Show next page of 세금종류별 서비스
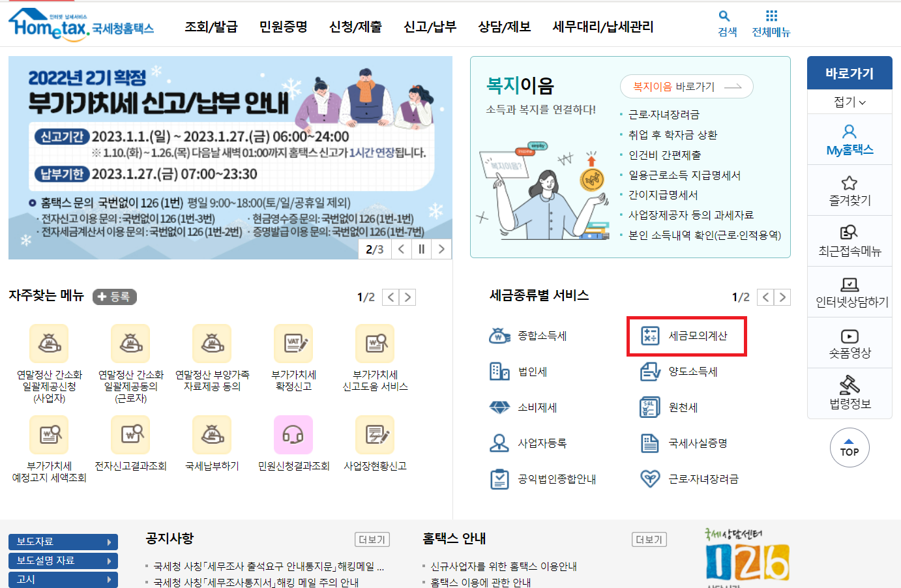This screenshot has width=901, height=588. coord(782,297)
